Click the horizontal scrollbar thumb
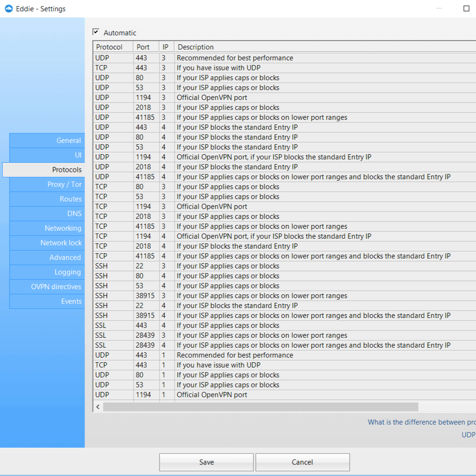This screenshot has height=476, width=476. pos(261,407)
